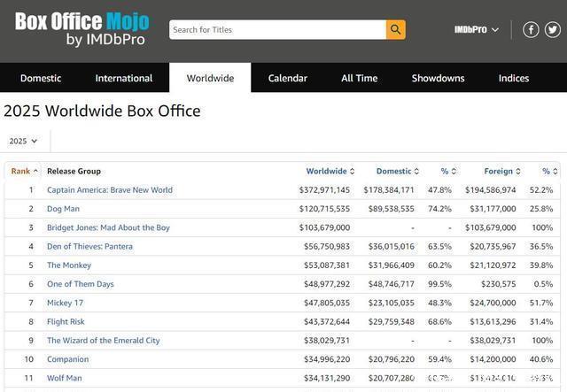The width and height of the screenshot is (567, 392).
Task: Open Captain America: Brave New World link
Action: click(x=110, y=190)
